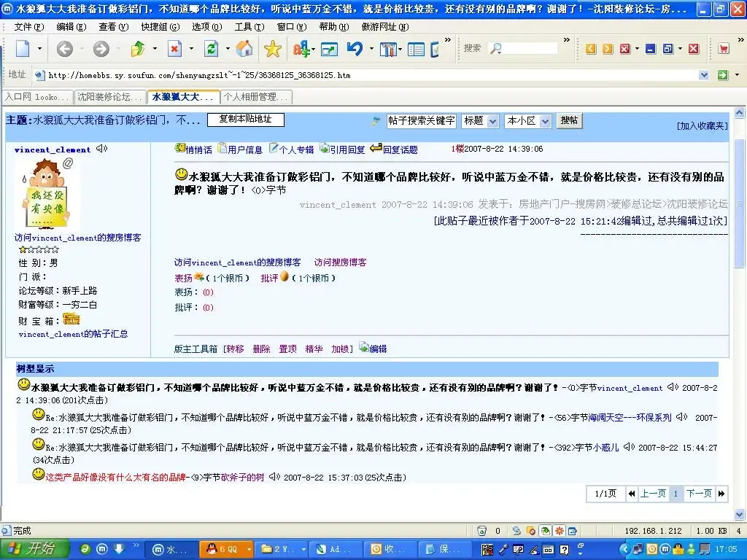This screenshot has height=560, width=747.
Task: Click the 开始 Start button
Action: point(34,549)
